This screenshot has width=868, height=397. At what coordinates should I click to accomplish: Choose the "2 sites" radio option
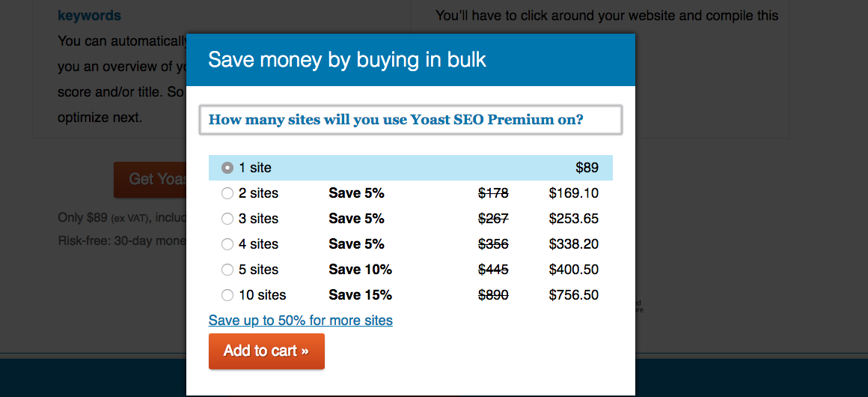(227, 193)
